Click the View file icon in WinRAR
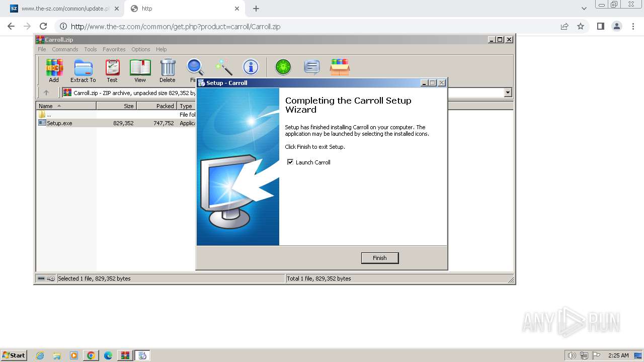The width and height of the screenshot is (644, 362). pos(140,70)
